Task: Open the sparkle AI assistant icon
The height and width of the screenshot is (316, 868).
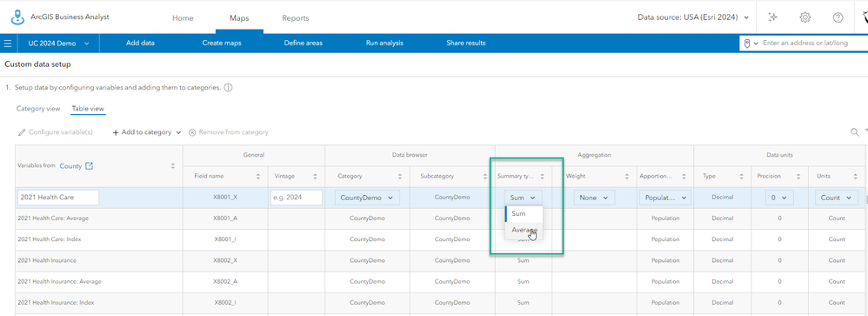Action: pyautogui.click(x=773, y=17)
